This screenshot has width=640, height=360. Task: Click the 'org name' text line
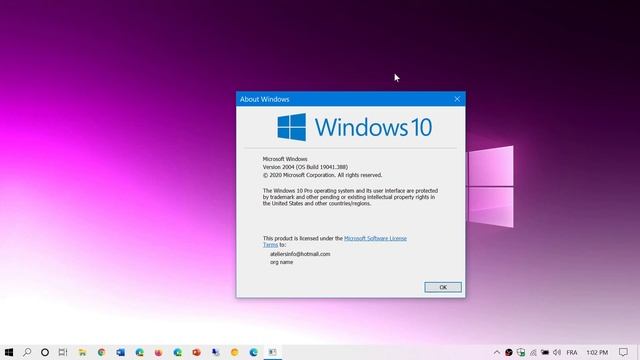click(281, 262)
